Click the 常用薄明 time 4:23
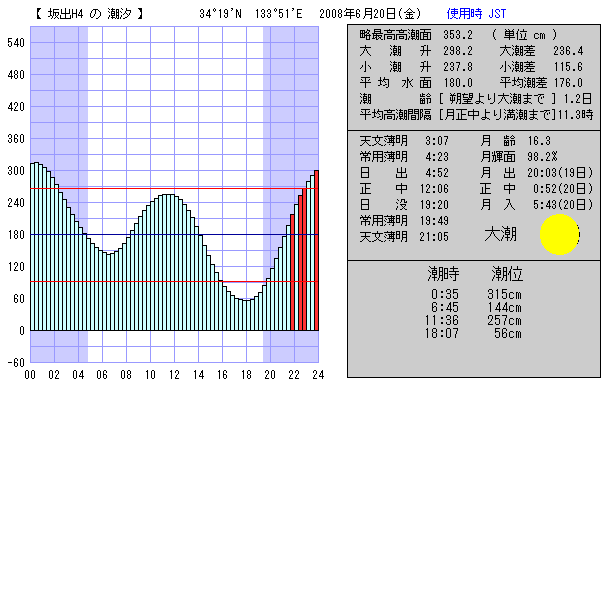610x600 pixels. click(437, 157)
